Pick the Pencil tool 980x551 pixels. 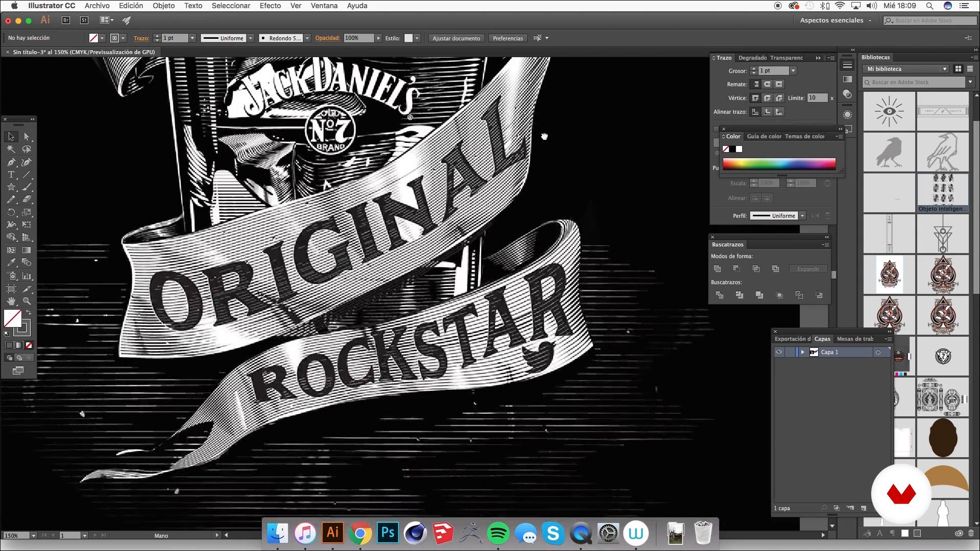pyautogui.click(x=11, y=199)
